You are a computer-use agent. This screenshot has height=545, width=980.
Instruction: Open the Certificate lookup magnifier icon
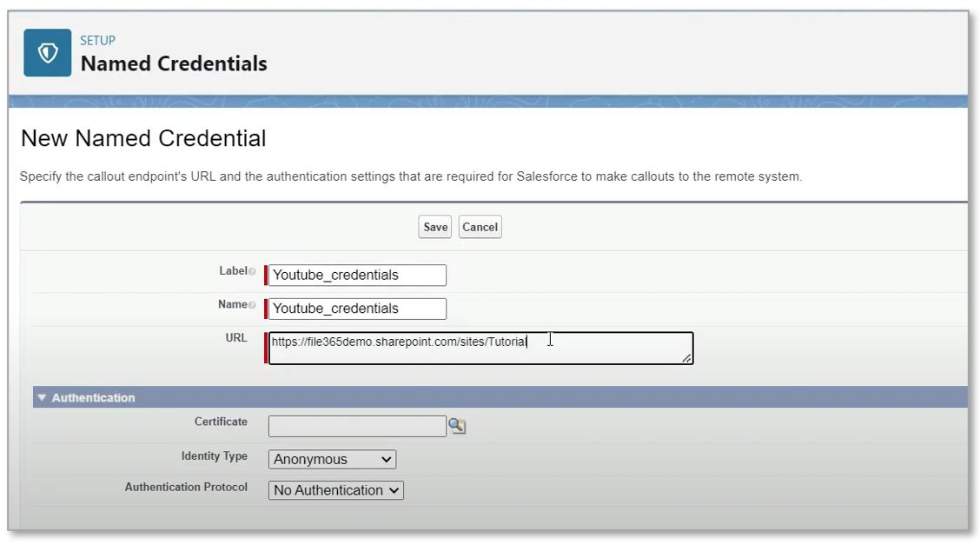459,426
